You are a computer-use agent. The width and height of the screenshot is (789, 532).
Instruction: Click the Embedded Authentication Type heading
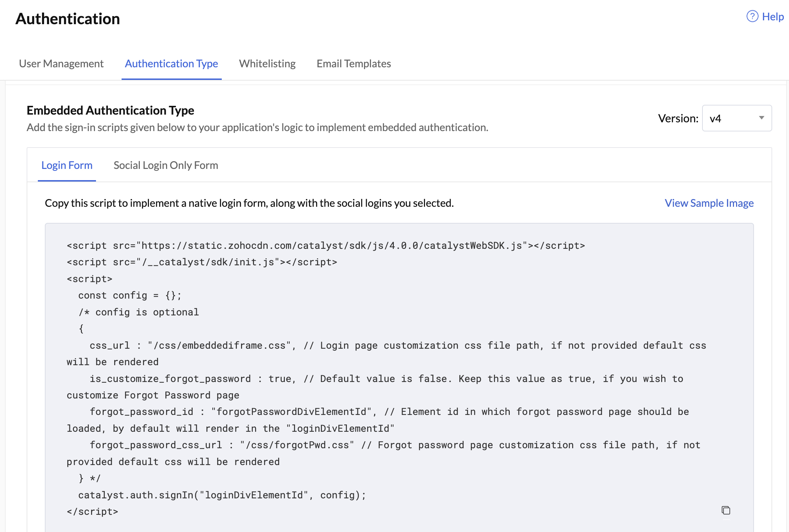coord(110,110)
